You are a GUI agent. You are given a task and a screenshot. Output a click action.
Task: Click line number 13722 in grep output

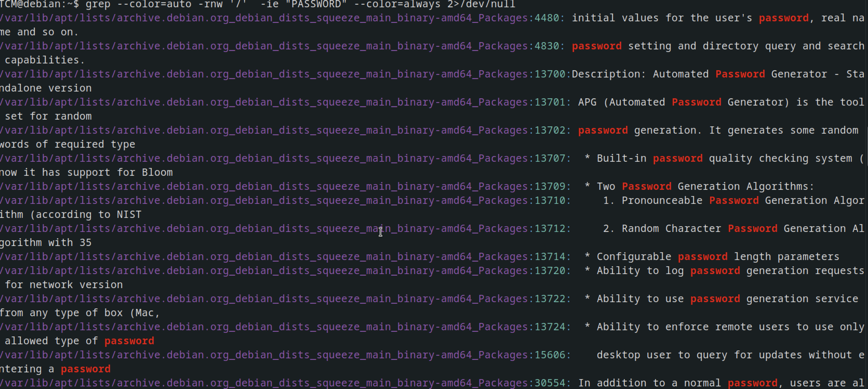(x=550, y=299)
